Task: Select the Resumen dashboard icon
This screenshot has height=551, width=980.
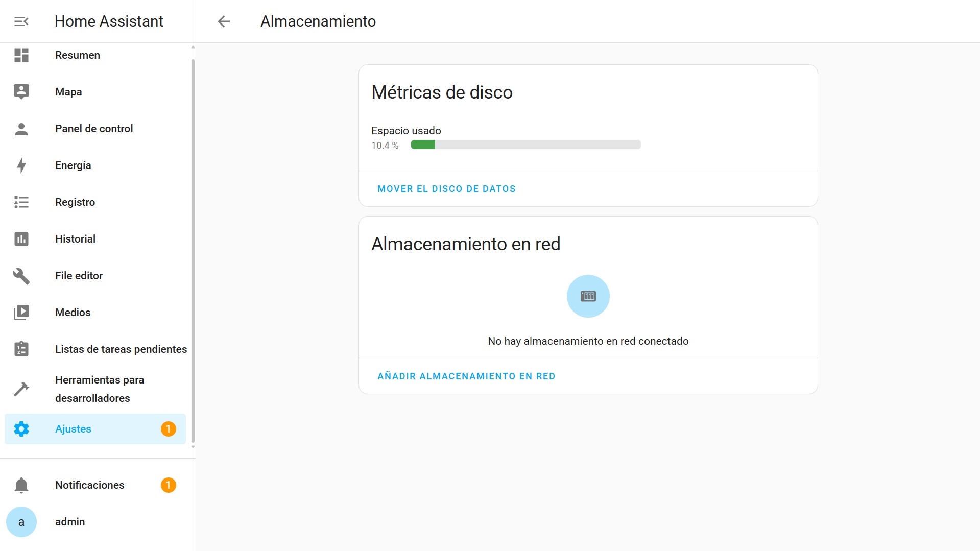Action: tap(21, 55)
